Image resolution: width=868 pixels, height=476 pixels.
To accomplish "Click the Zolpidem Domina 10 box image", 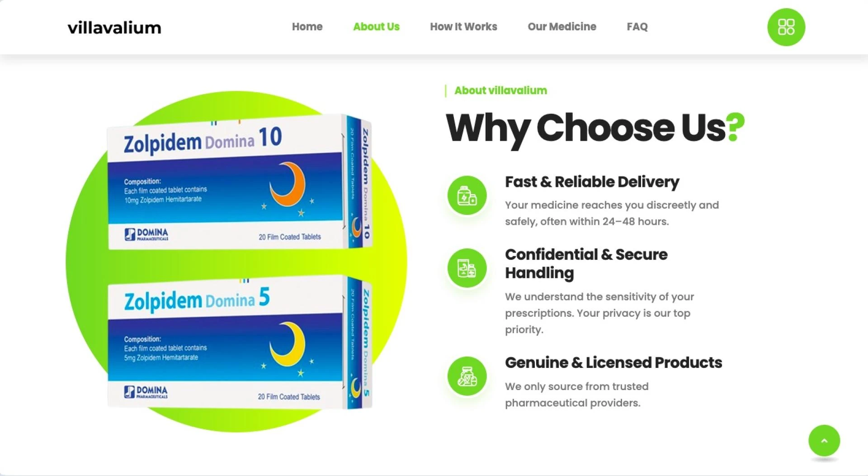I will coord(240,182).
